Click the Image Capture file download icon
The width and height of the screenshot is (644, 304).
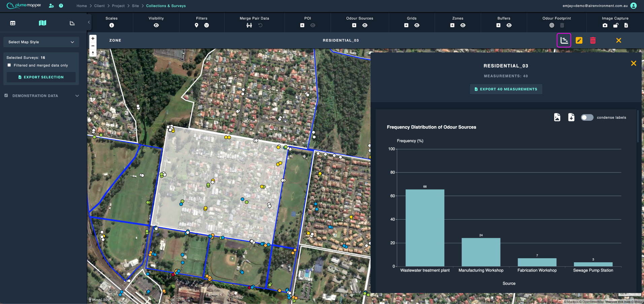pyautogui.click(x=626, y=25)
